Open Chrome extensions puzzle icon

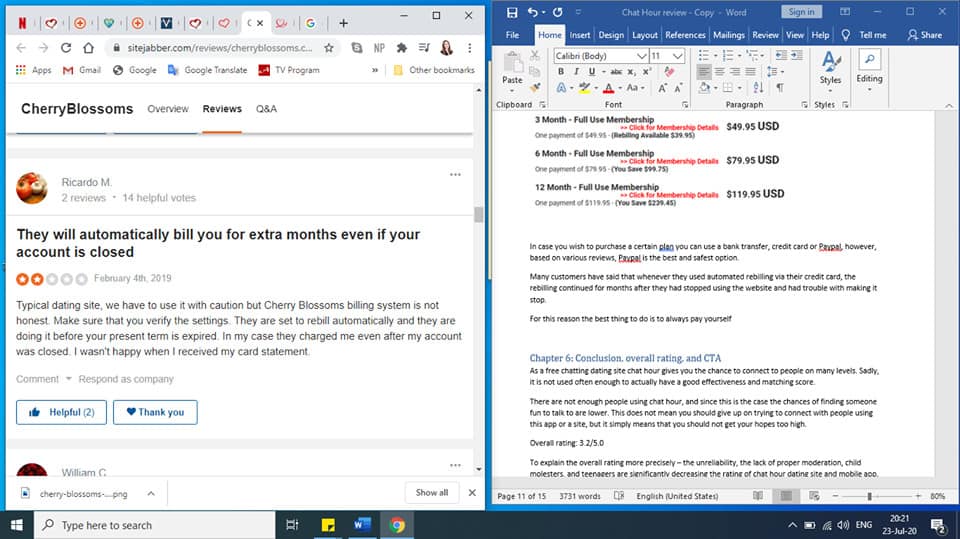(x=402, y=48)
